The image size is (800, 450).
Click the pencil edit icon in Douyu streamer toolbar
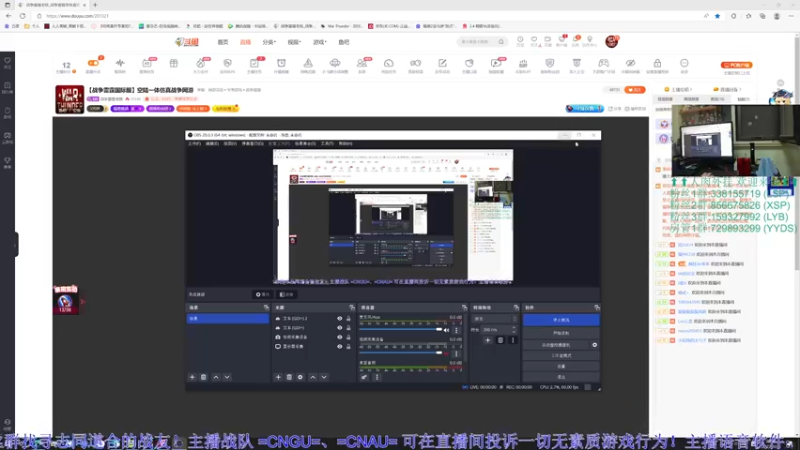coord(442,64)
